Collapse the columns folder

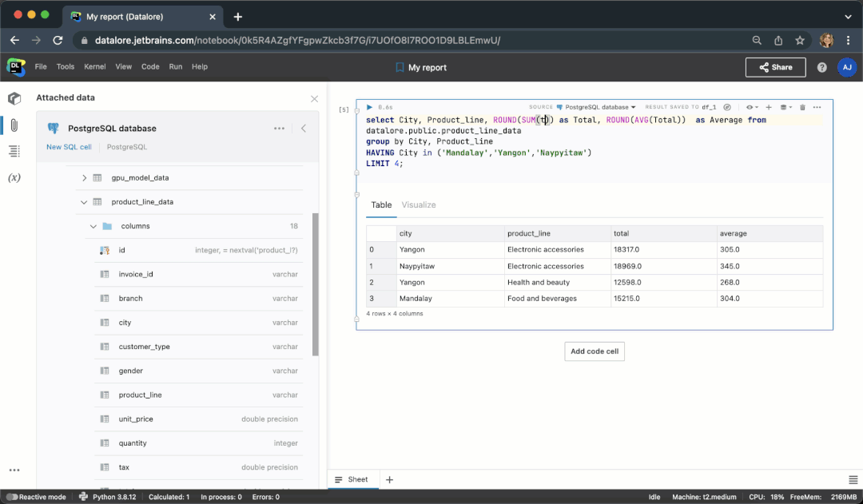click(x=93, y=226)
